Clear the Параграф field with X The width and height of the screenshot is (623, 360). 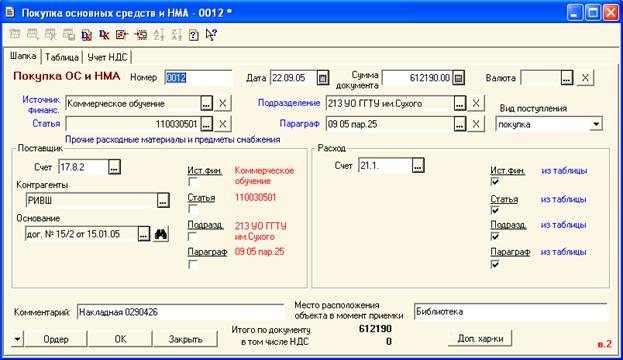tap(476, 124)
